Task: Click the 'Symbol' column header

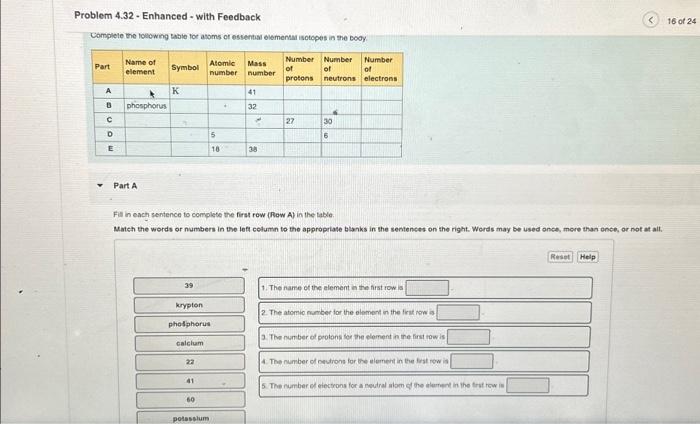Action: (x=188, y=67)
